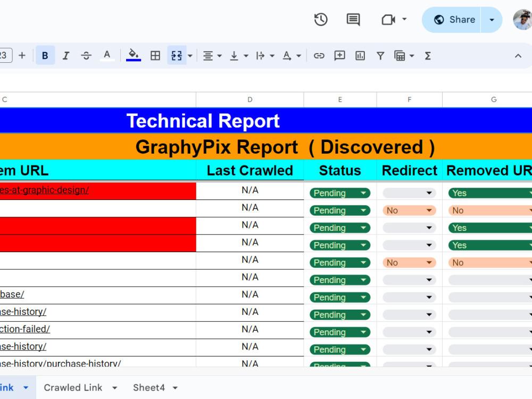Click the font size input box
The height and width of the screenshot is (399, 532).
coord(5,55)
